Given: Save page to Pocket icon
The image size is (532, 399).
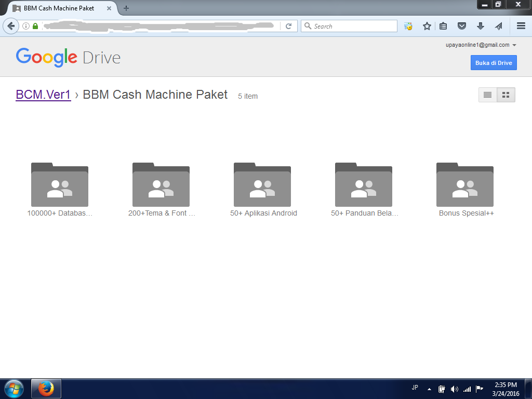Looking at the screenshot, I should tap(462, 26).
